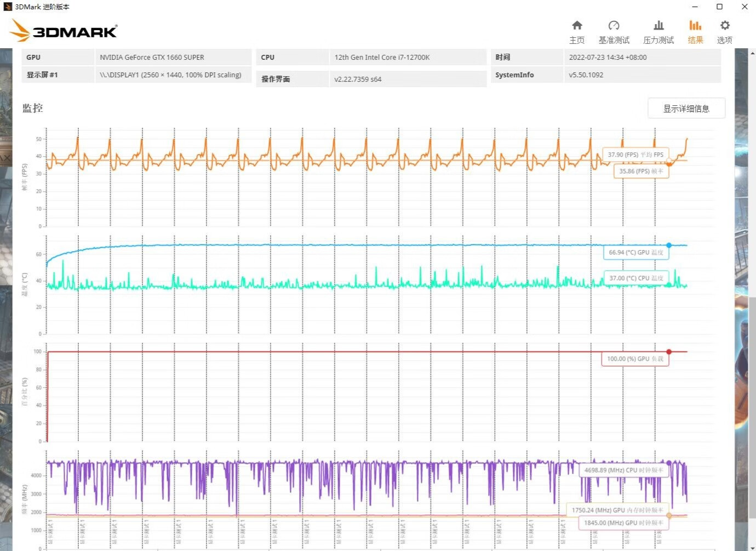Click the orange results icon
Screen dimensions: 756x551
coord(695,25)
